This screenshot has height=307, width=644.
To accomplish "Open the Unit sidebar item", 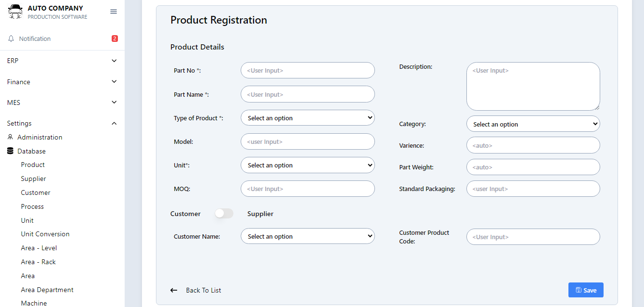I will click(27, 220).
